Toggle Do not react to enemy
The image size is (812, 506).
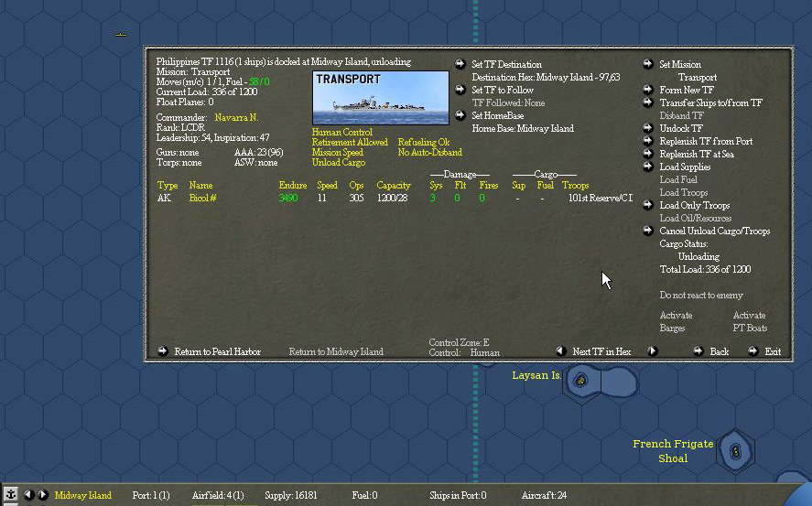click(x=701, y=295)
